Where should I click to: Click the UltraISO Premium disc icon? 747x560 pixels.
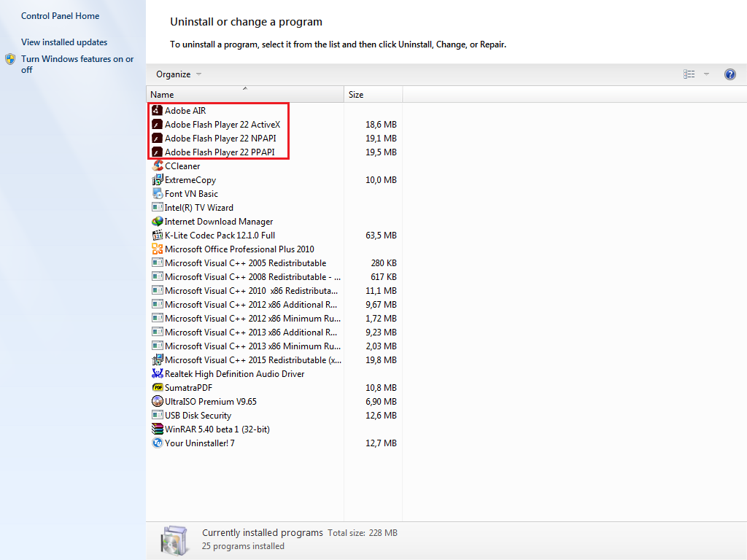(158, 402)
